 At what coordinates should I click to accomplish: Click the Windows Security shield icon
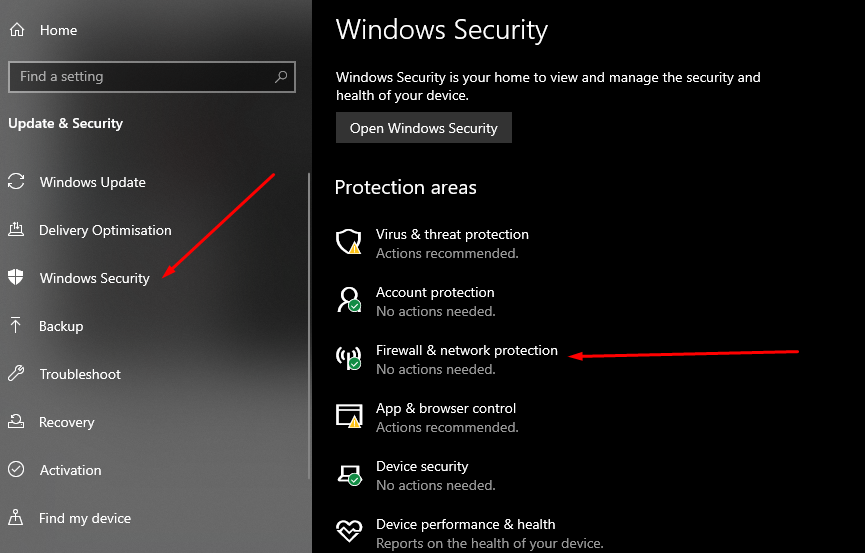pyautogui.click(x=16, y=277)
